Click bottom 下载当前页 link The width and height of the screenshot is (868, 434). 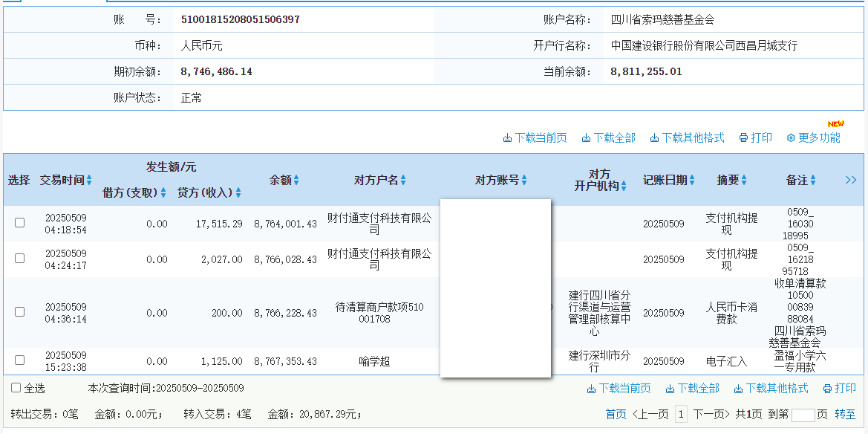pyautogui.click(x=619, y=388)
